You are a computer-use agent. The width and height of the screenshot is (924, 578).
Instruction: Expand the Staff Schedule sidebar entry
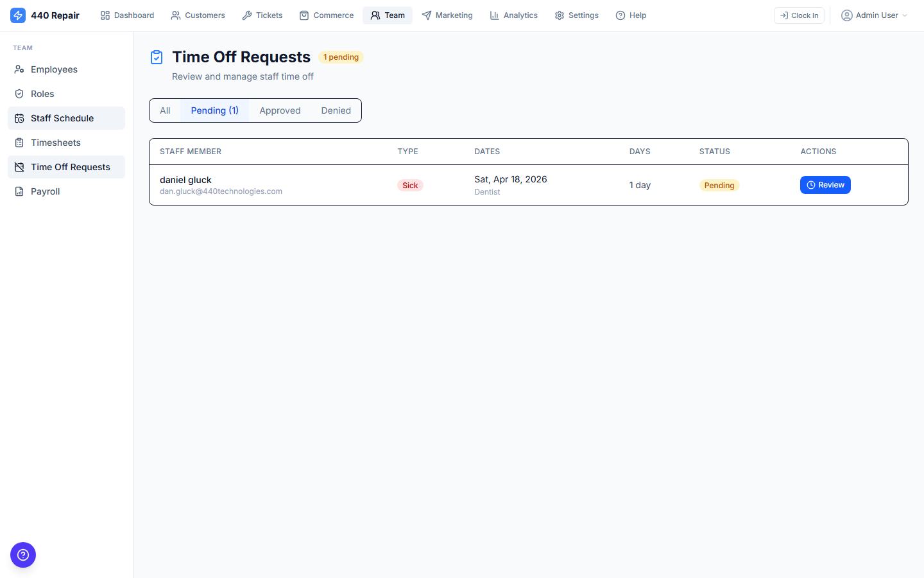click(62, 118)
